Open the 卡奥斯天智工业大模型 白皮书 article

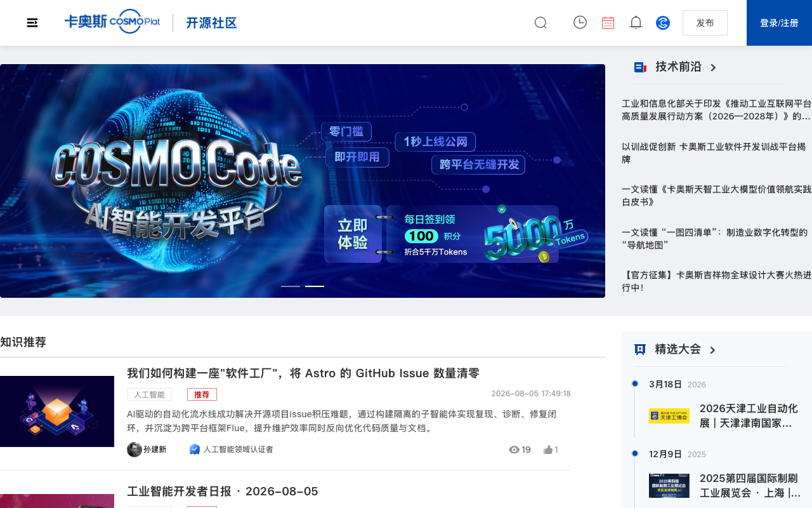tap(716, 196)
